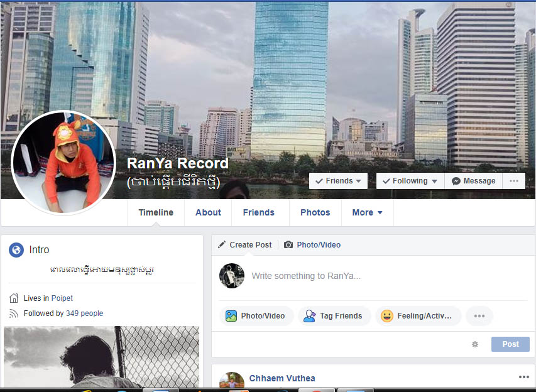Switch to the About tab
The height and width of the screenshot is (392, 536).
pos(208,212)
